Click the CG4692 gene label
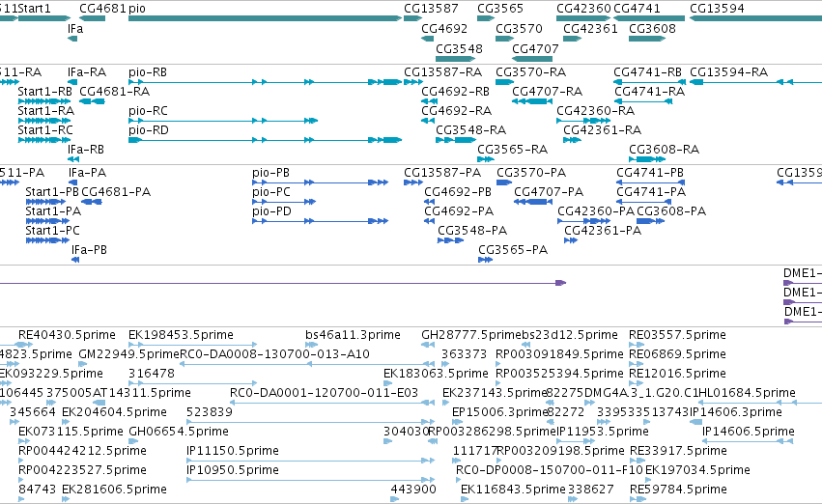 444,29
